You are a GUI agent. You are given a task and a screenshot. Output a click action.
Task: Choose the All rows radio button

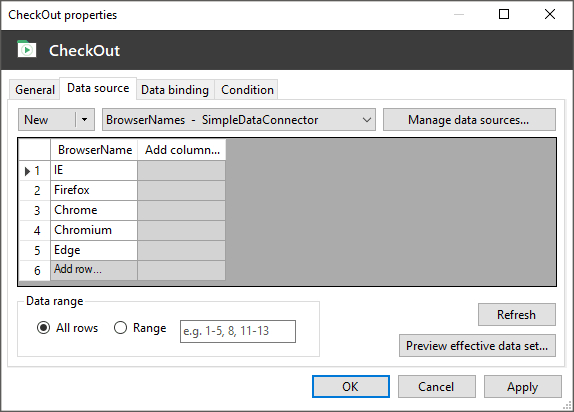point(44,327)
